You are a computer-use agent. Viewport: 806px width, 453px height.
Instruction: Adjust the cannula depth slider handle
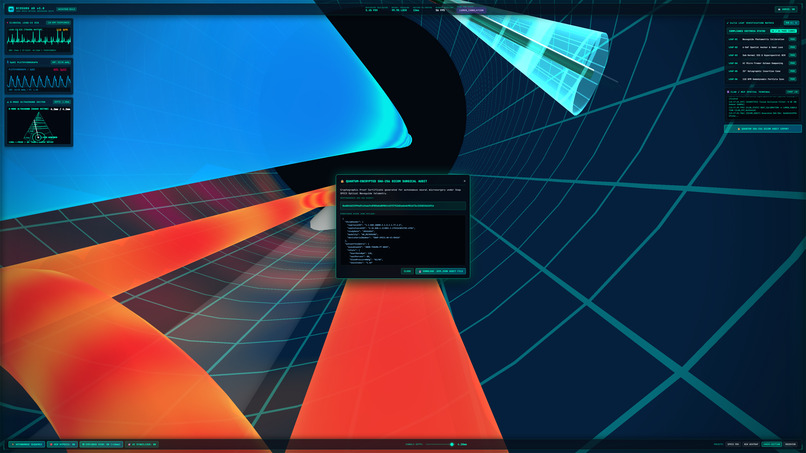(x=452, y=444)
